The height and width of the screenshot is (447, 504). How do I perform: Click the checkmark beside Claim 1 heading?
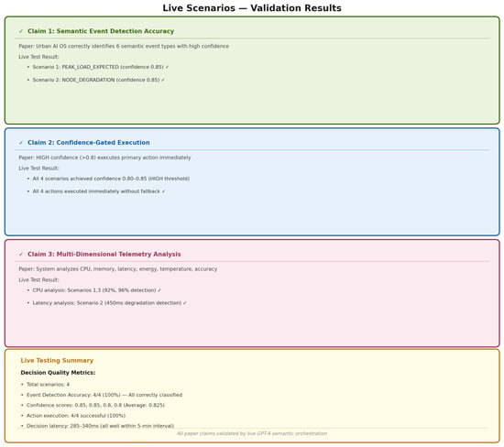pos(21,31)
